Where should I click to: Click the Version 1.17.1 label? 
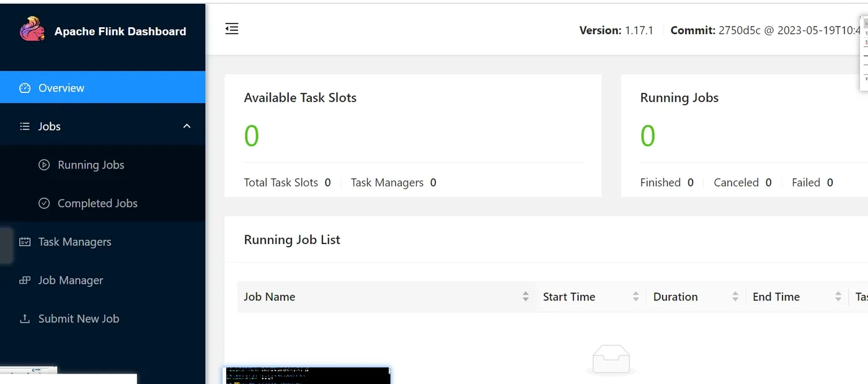click(616, 30)
